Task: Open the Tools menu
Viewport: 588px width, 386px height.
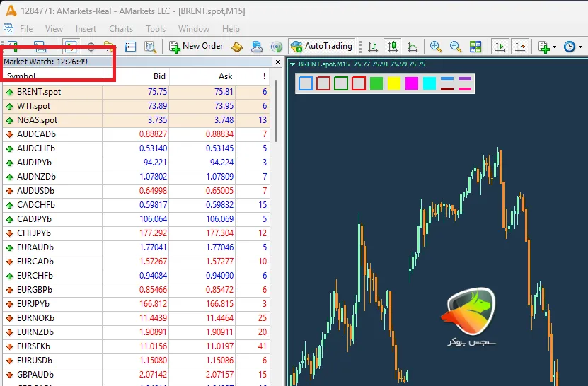Action: (156, 29)
